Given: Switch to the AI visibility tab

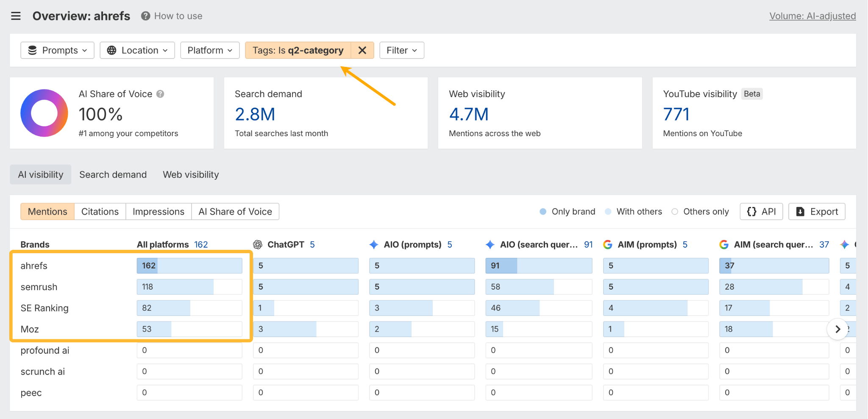Looking at the screenshot, I should pos(41,175).
